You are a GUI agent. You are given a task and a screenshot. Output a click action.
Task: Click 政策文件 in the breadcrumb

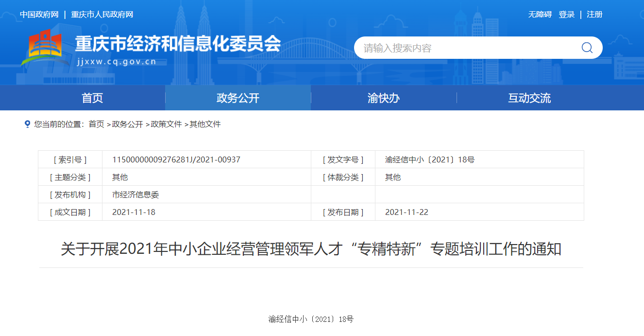[166, 124]
